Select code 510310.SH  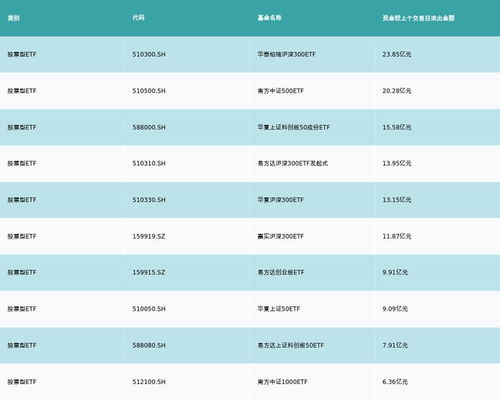[x=149, y=163]
